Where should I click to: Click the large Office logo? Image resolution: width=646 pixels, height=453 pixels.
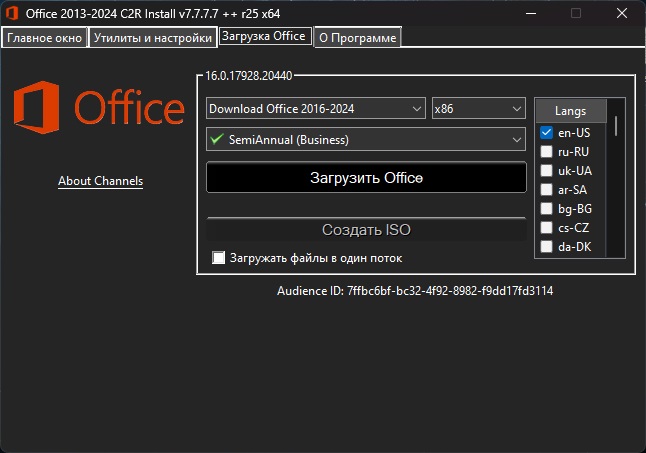pyautogui.click(x=99, y=107)
